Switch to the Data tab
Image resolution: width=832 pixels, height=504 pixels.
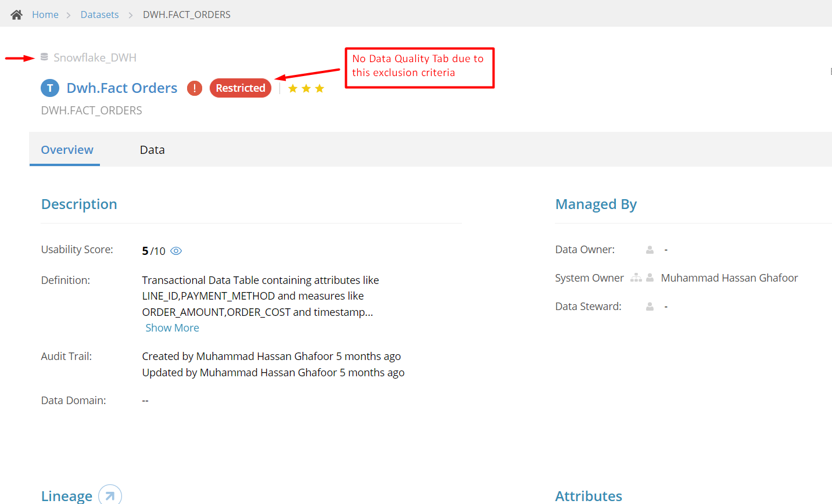pyautogui.click(x=152, y=150)
